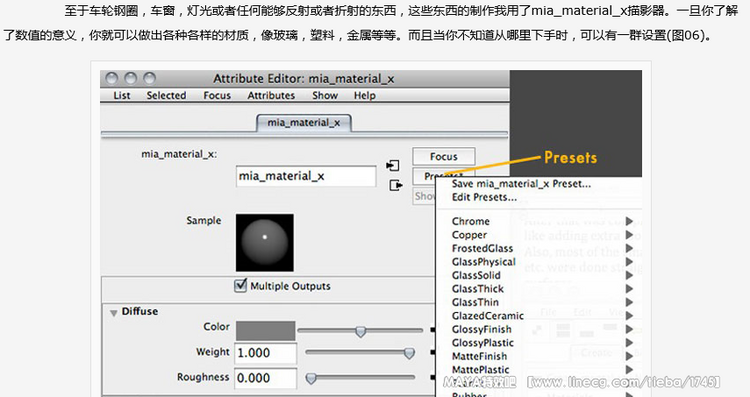Select the GlossyPlastic preset
This screenshot has width=750, height=397.
(x=483, y=342)
